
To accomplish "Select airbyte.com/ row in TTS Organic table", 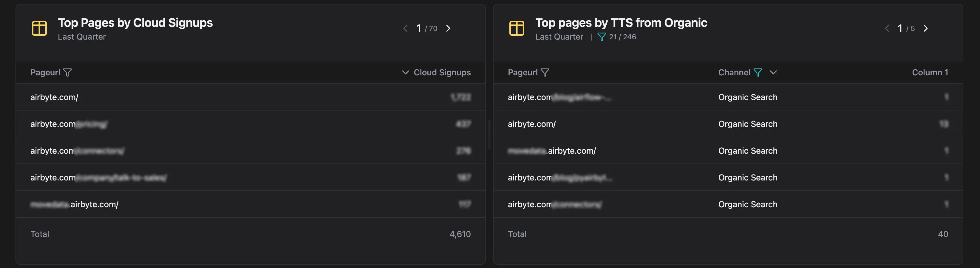I will tap(728, 124).
